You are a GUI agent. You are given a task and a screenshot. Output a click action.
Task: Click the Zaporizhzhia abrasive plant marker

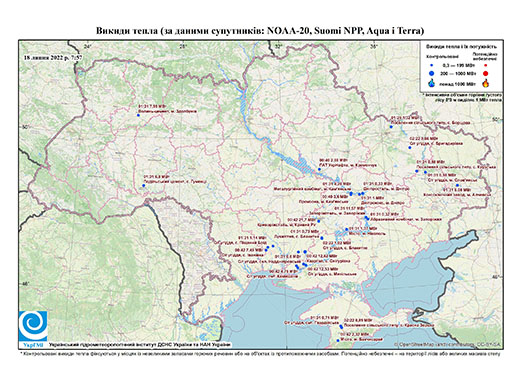pyautogui.click(x=367, y=219)
